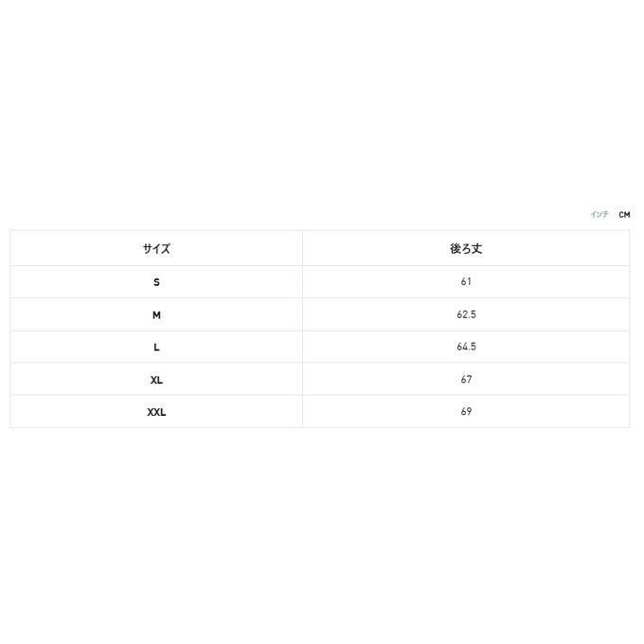Select the CM unit option
This screenshot has height=644, width=644.
coord(624,215)
